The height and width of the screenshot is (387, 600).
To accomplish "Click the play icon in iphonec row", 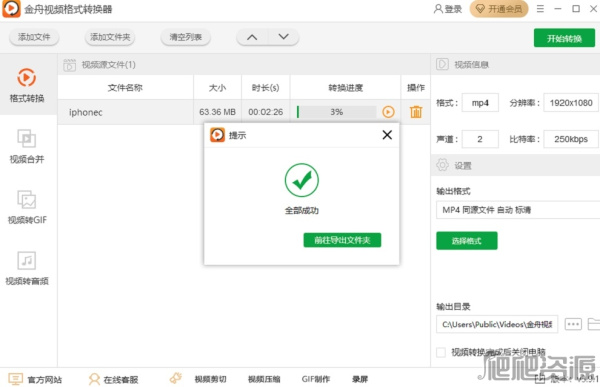I will coord(388,112).
